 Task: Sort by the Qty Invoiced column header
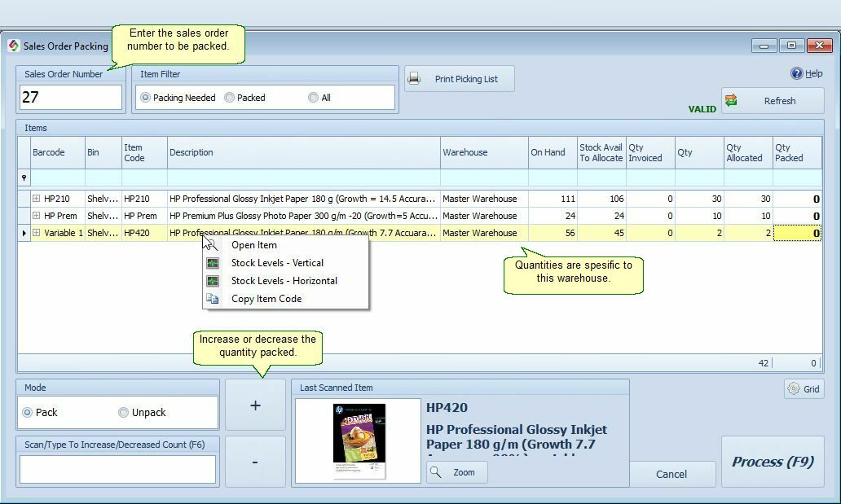click(x=650, y=153)
